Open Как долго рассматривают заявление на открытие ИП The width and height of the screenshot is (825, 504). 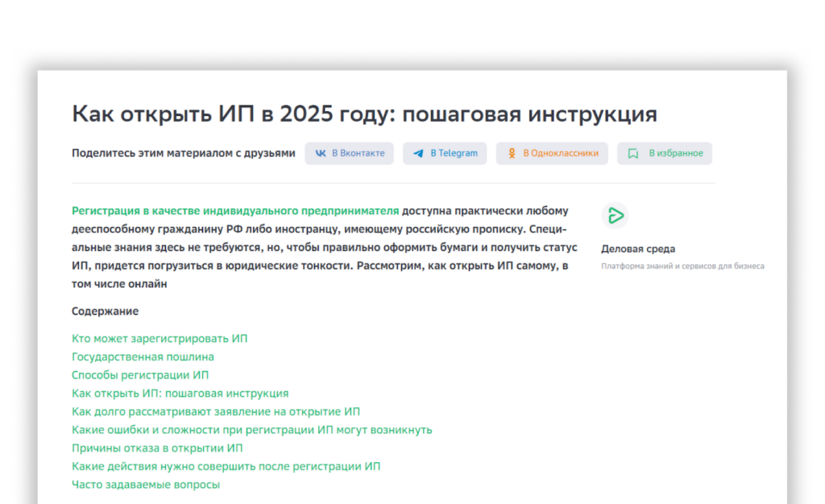[x=215, y=411]
